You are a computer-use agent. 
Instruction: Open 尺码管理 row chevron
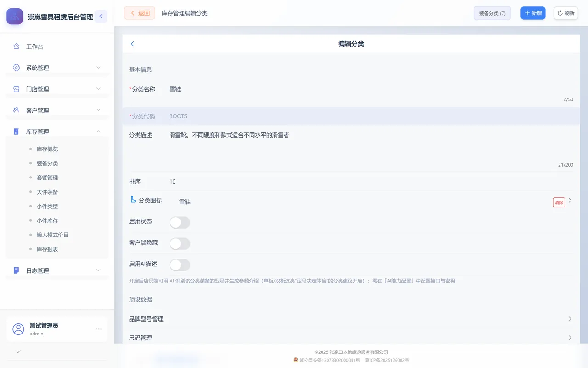[570, 338]
